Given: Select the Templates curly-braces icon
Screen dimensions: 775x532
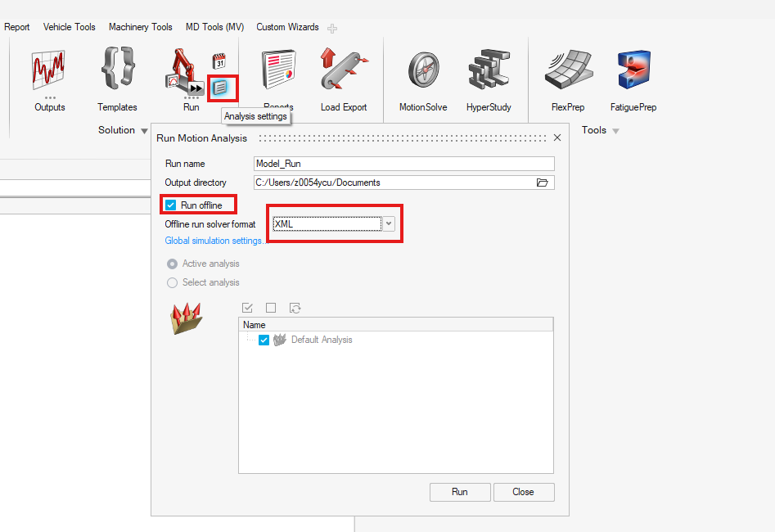Looking at the screenshot, I should 118,68.
